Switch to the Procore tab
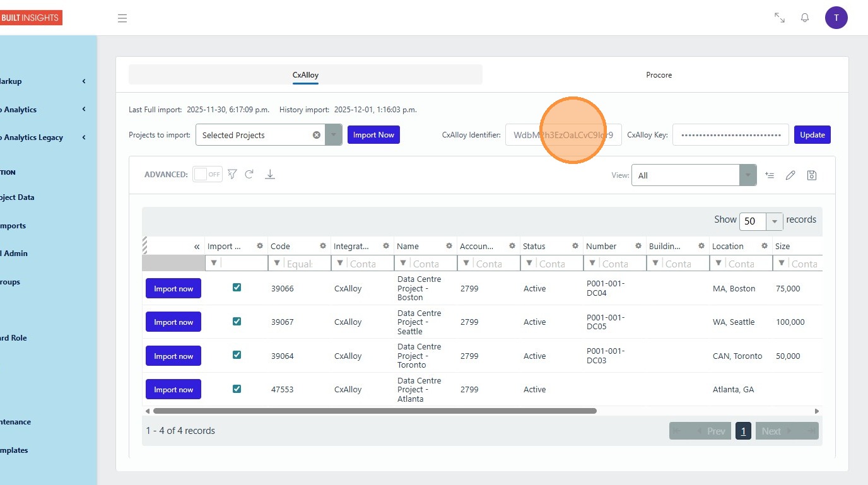 [x=659, y=74]
